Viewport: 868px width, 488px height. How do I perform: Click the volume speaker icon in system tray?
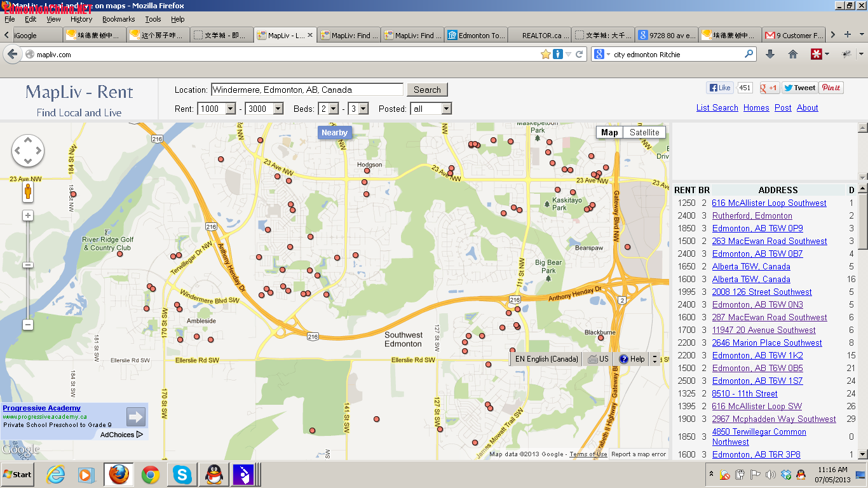(x=770, y=475)
